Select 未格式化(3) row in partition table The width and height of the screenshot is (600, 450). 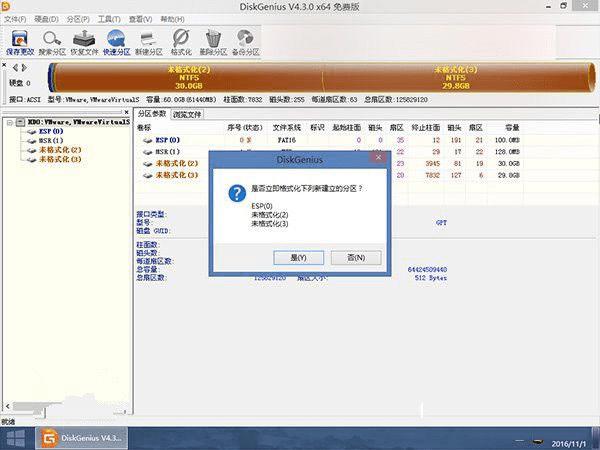point(331,175)
